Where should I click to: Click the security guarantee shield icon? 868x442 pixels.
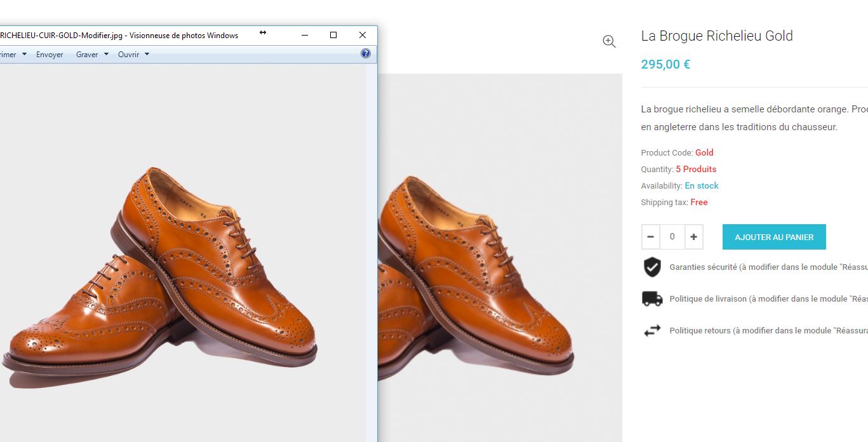point(652,267)
